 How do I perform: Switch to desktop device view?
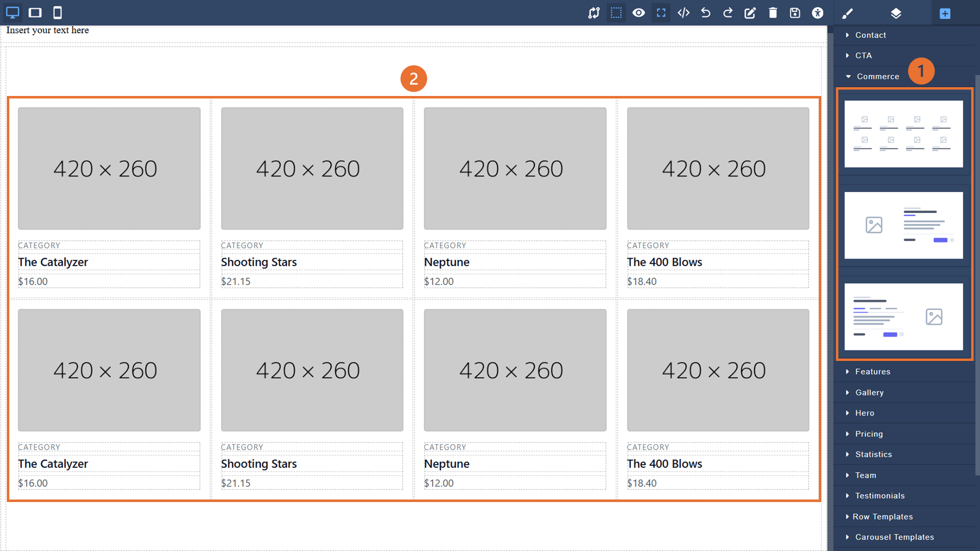(13, 13)
